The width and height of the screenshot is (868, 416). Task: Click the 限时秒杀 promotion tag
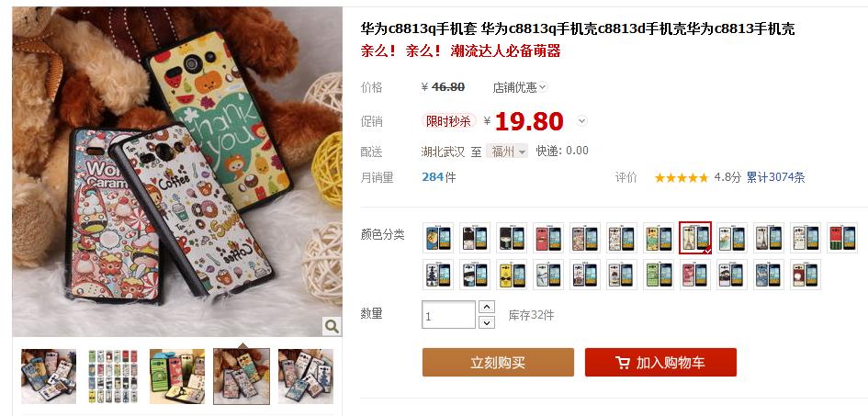tap(448, 121)
